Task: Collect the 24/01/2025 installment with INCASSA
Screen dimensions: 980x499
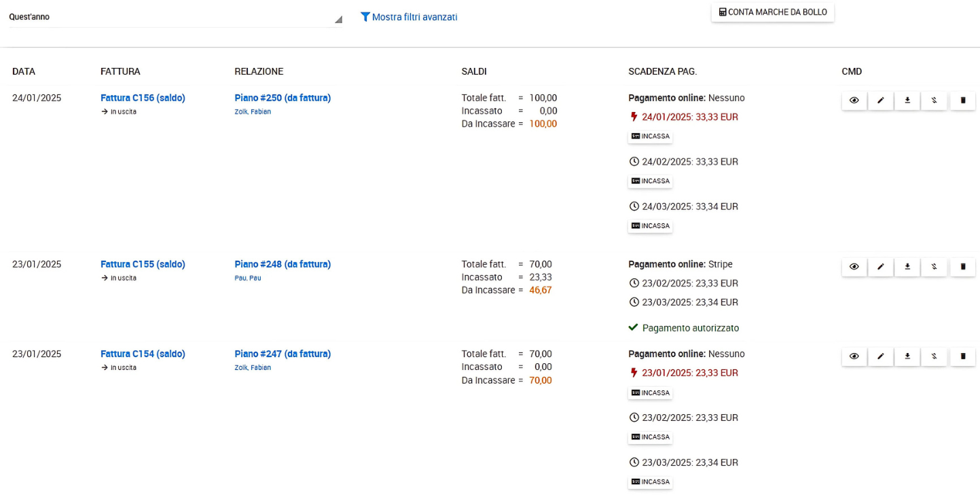Action: tap(650, 136)
